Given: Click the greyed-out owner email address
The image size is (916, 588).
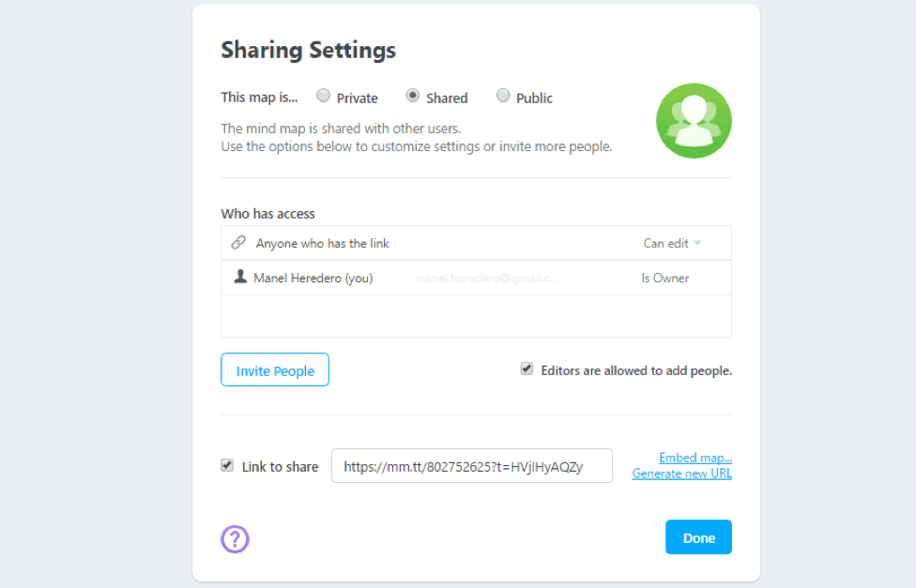Looking at the screenshot, I should [x=486, y=278].
